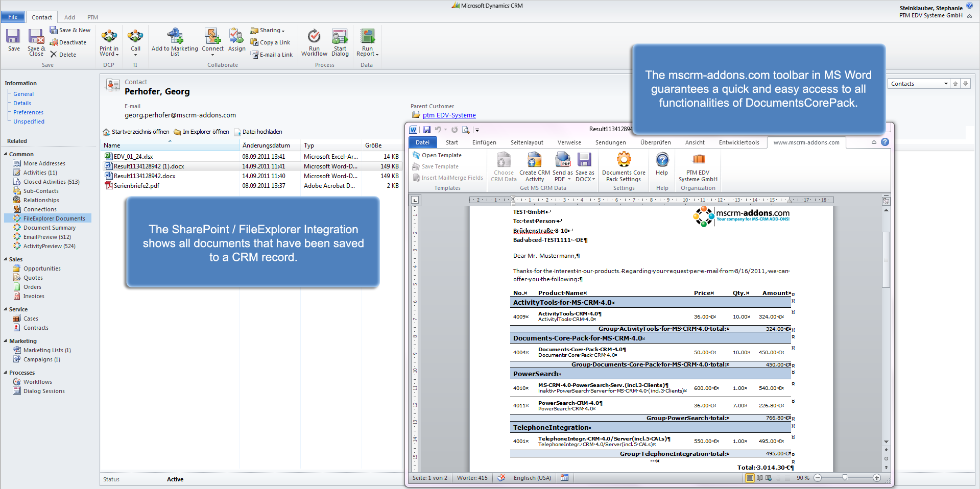Click the Word Save quick access icon
The width and height of the screenshot is (980, 489).
click(427, 130)
